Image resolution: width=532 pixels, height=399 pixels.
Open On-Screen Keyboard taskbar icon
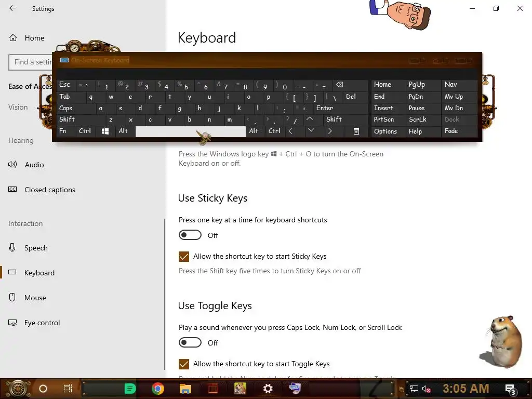tap(295, 388)
